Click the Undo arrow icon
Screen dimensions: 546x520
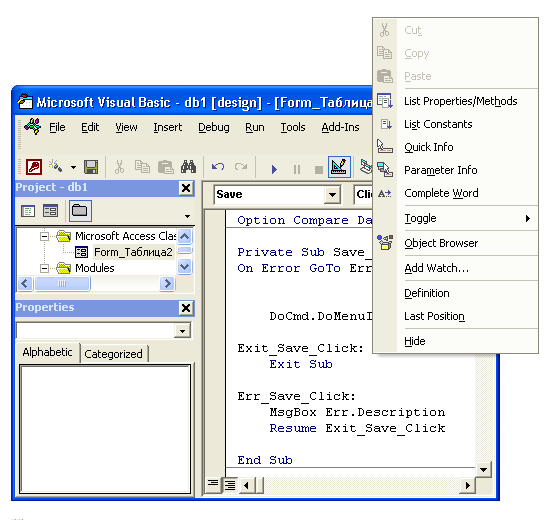pyautogui.click(x=218, y=167)
